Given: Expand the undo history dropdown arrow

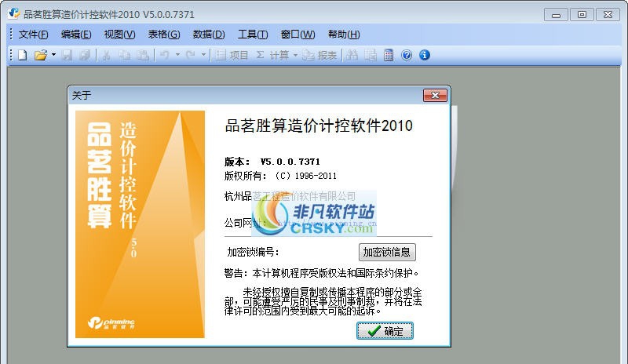Looking at the screenshot, I should coord(177,55).
